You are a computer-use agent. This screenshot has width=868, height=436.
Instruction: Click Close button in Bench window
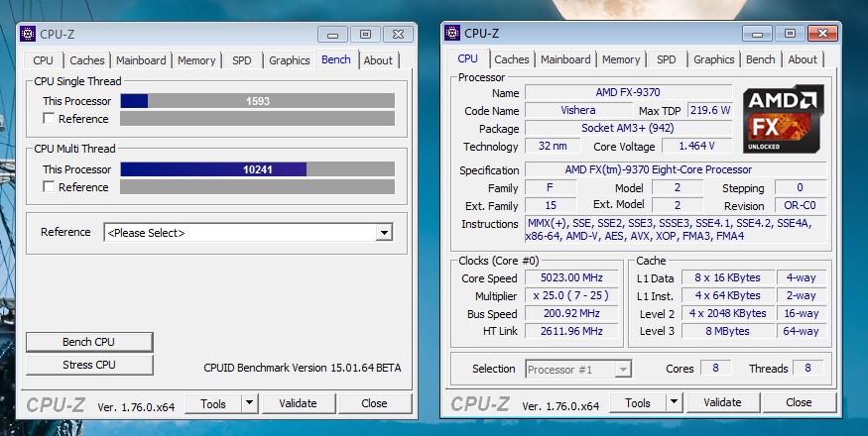pyautogui.click(x=374, y=403)
